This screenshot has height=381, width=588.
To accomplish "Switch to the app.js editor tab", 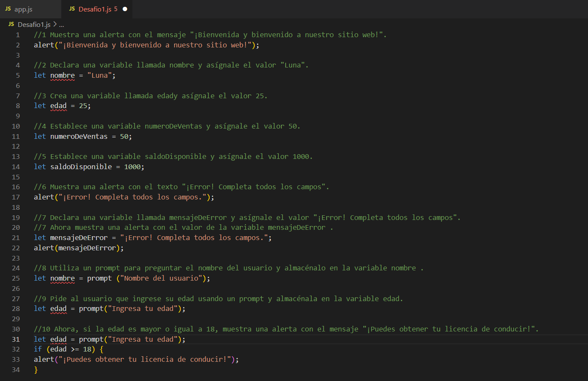I will click(x=23, y=9).
